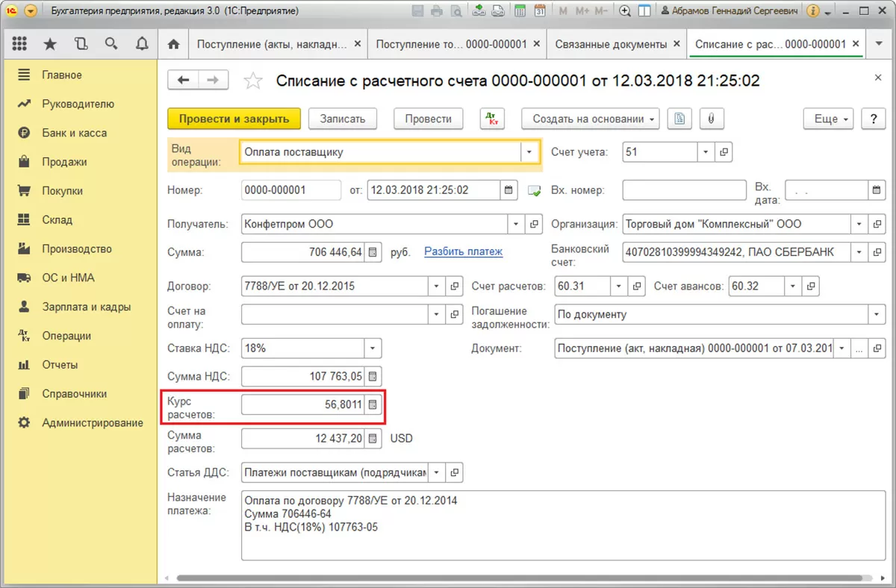Open history icon in top toolbar
Image resolution: width=896 pixels, height=588 pixels.
[x=81, y=44]
